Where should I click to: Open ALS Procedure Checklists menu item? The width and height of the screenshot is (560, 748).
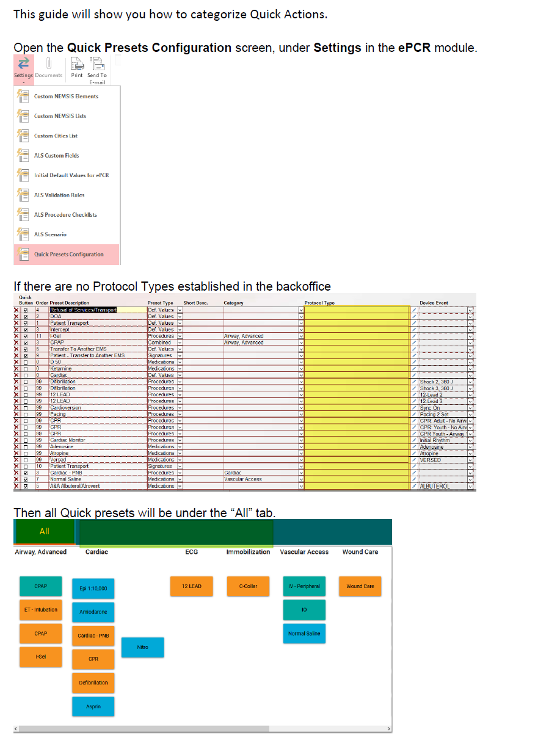pyautogui.click(x=66, y=214)
